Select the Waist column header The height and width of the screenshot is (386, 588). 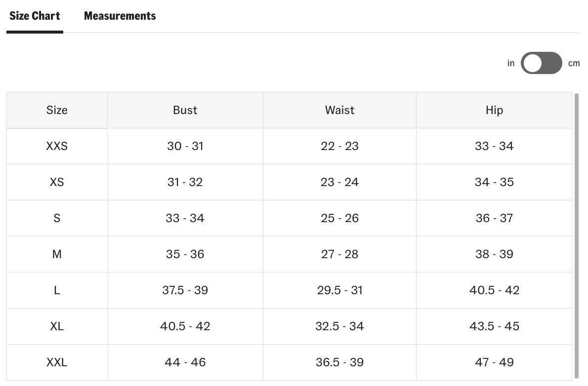339,110
